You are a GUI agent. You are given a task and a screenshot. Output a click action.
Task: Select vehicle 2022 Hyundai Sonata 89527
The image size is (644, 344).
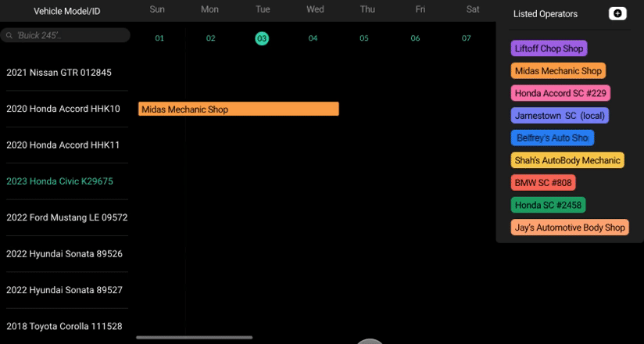click(x=65, y=290)
